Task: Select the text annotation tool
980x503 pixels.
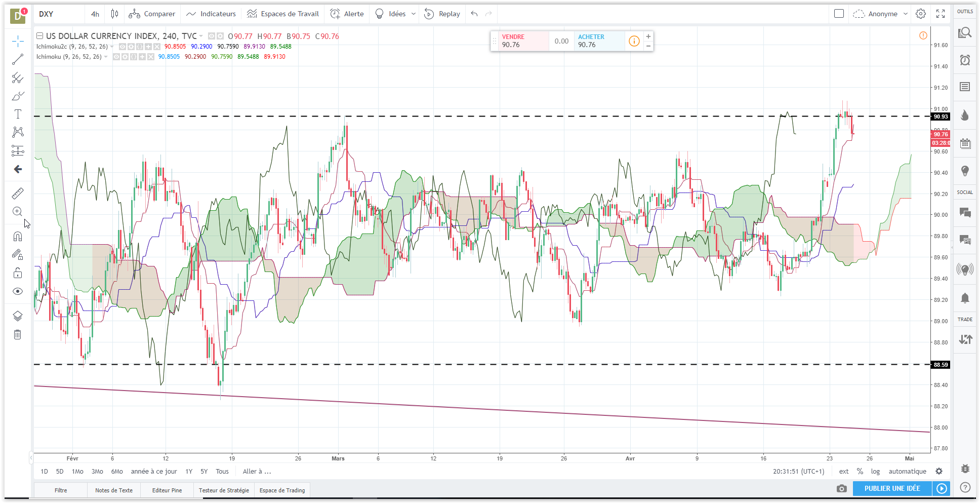Action: (18, 114)
